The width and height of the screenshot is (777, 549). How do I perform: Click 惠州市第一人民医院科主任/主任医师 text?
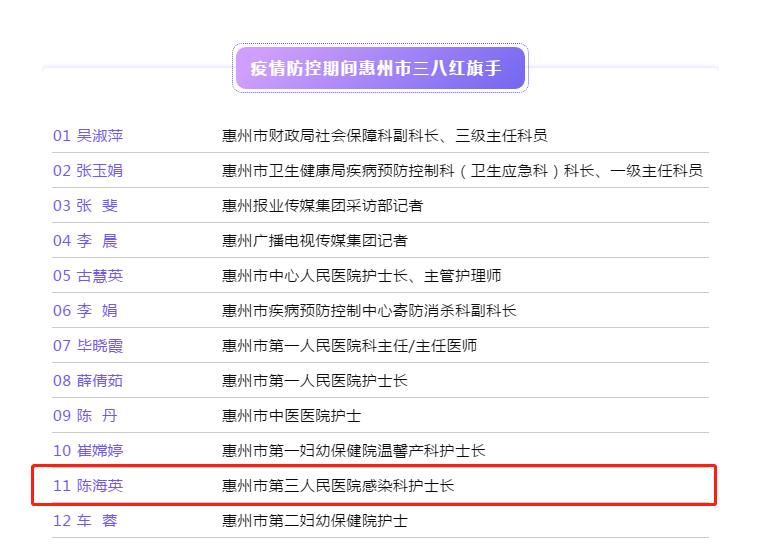349,346
